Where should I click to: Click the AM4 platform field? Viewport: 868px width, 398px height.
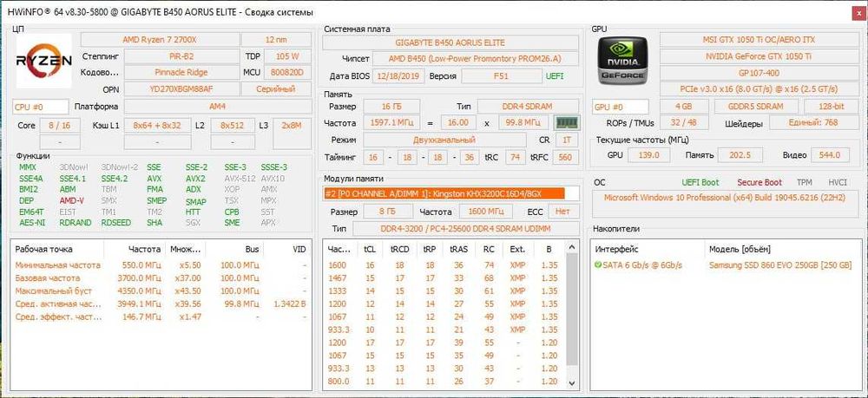pyautogui.click(x=218, y=107)
